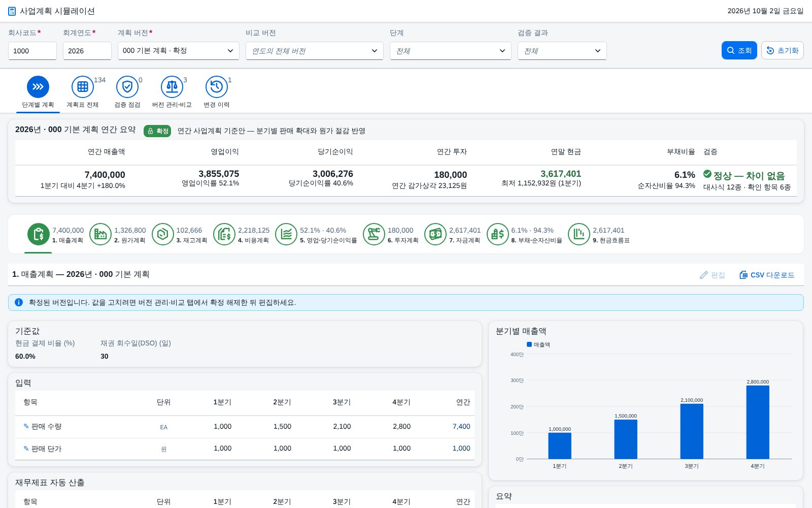Open the 변경 이력 history icon
The width and height of the screenshot is (812, 508).
[217, 87]
